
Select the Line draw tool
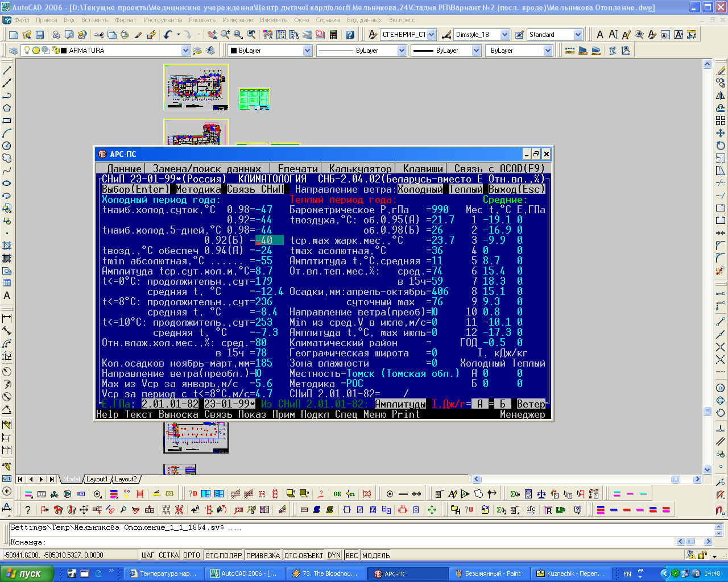click(x=7, y=70)
